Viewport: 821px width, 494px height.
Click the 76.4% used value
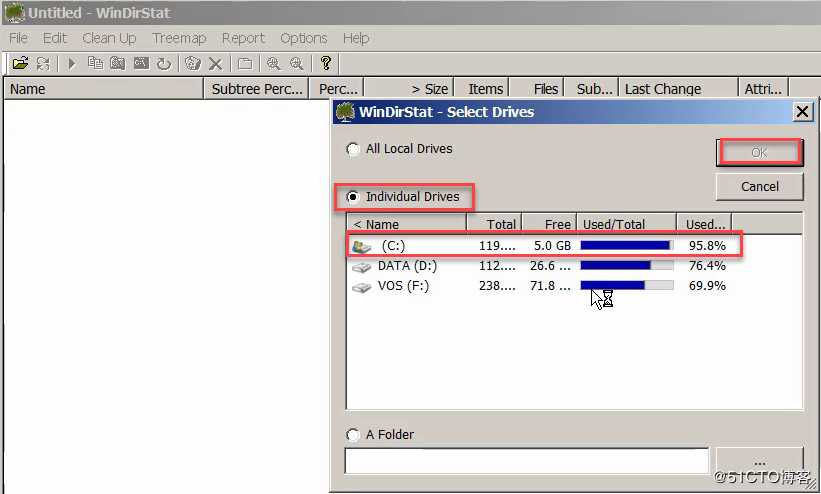[707, 266]
